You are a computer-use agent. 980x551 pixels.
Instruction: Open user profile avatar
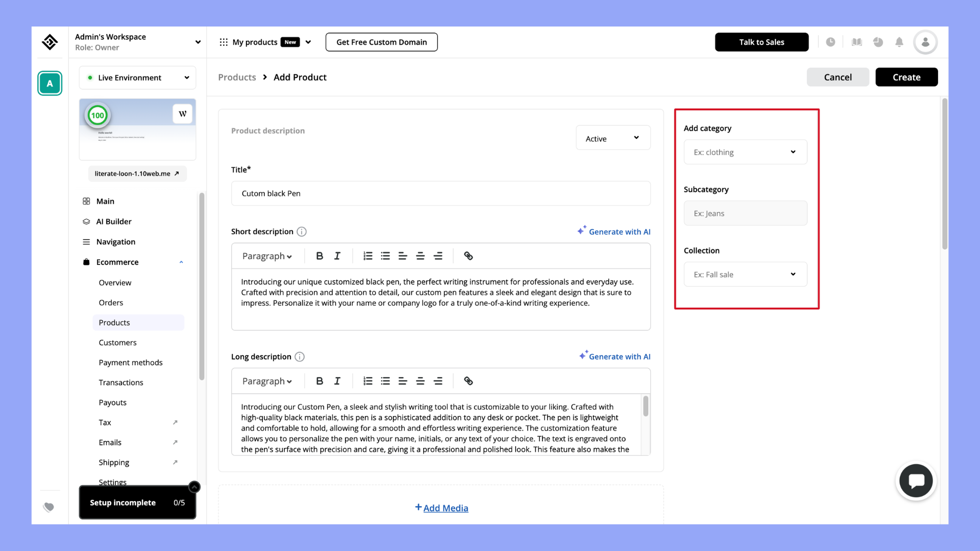click(x=925, y=42)
